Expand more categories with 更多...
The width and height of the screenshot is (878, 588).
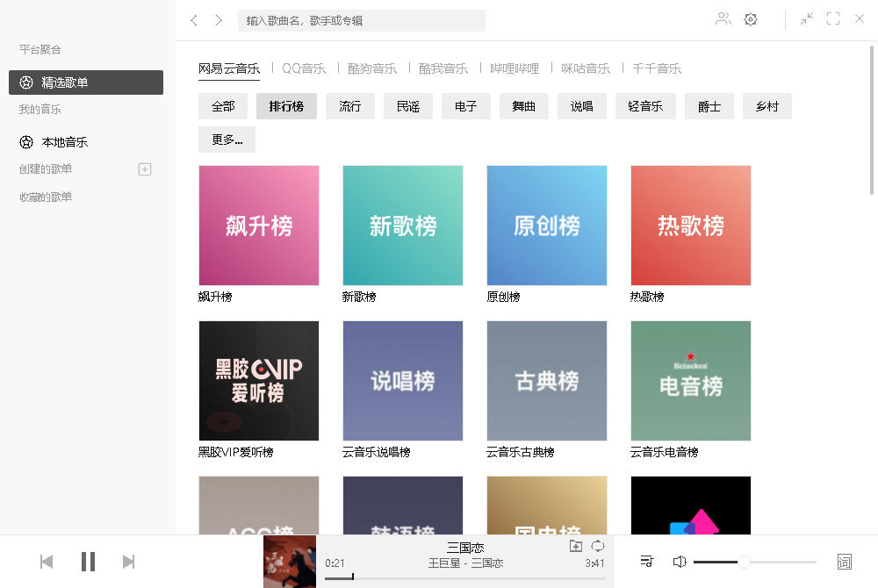(227, 140)
